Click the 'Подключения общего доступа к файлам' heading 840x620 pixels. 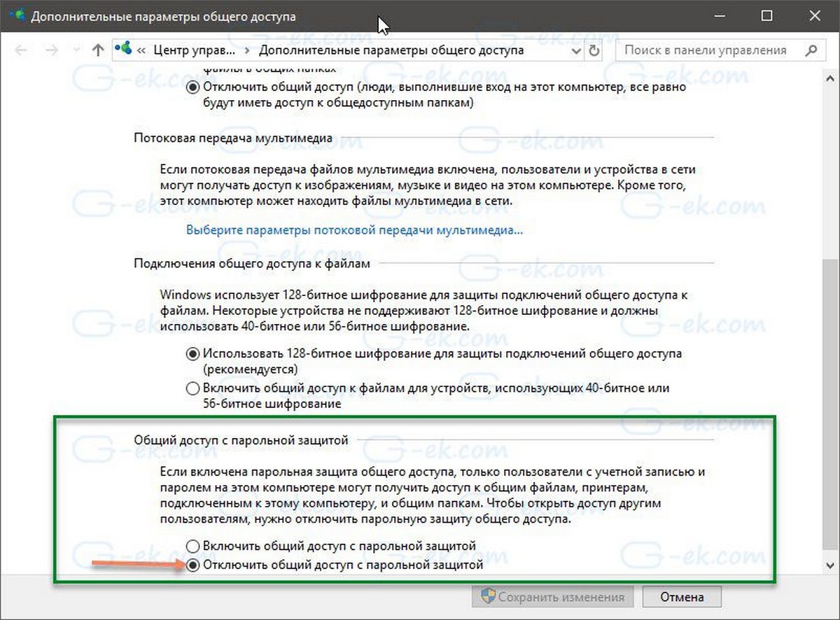pos(252,263)
